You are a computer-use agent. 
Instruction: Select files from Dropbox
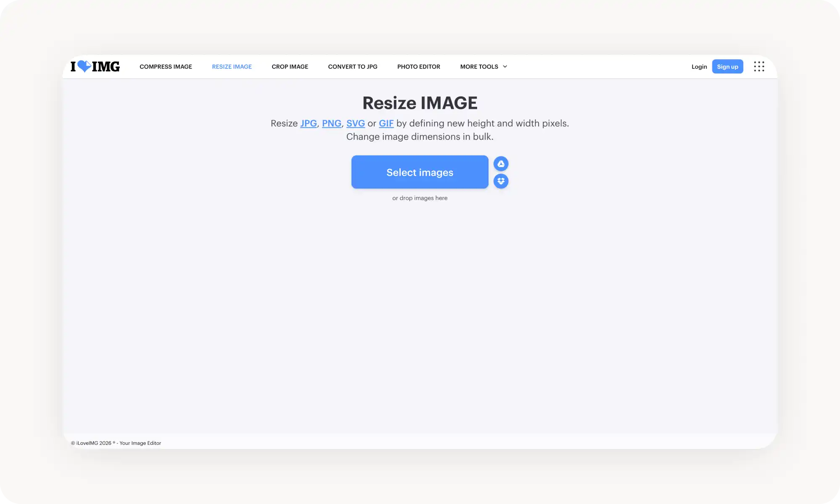coord(501,181)
